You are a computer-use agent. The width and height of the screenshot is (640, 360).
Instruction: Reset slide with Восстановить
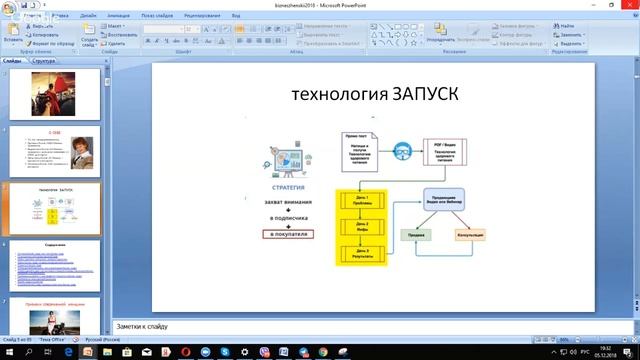(119, 35)
